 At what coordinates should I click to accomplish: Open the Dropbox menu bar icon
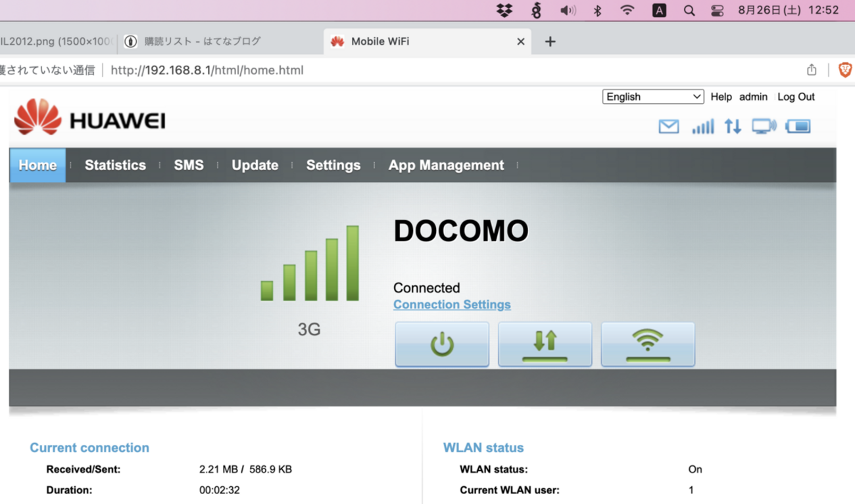pos(504,10)
